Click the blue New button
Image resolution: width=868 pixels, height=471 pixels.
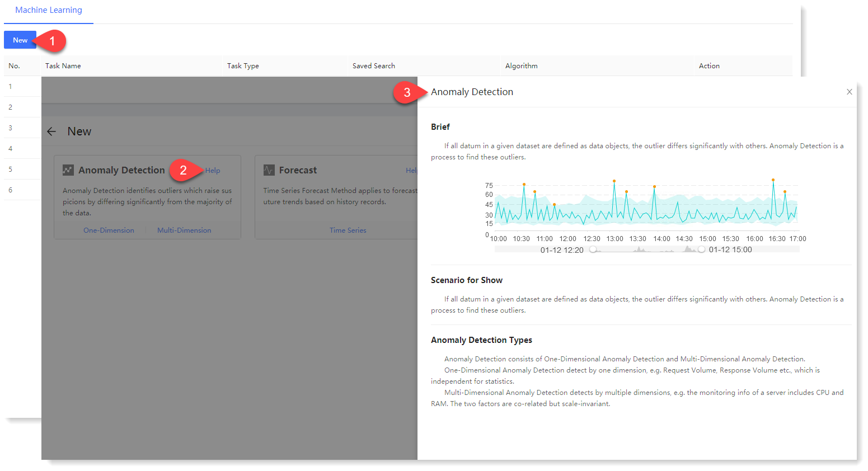tap(20, 40)
